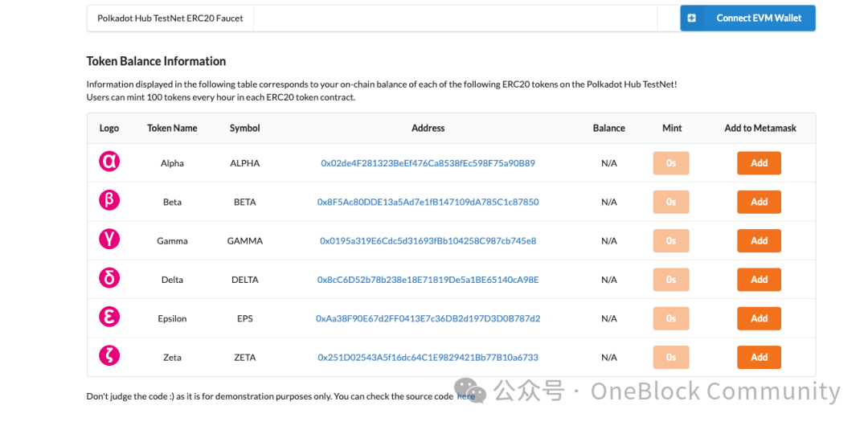Add Alpha token to Metamask

pos(759,163)
